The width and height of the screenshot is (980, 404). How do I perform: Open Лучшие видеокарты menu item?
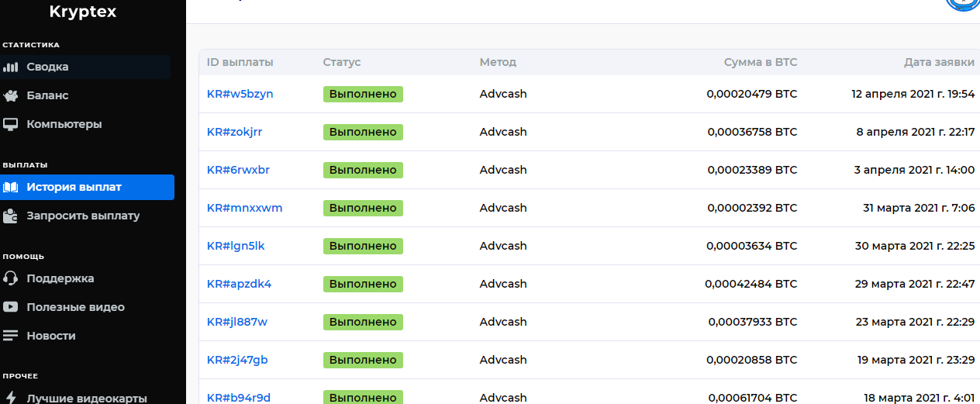coord(85,398)
